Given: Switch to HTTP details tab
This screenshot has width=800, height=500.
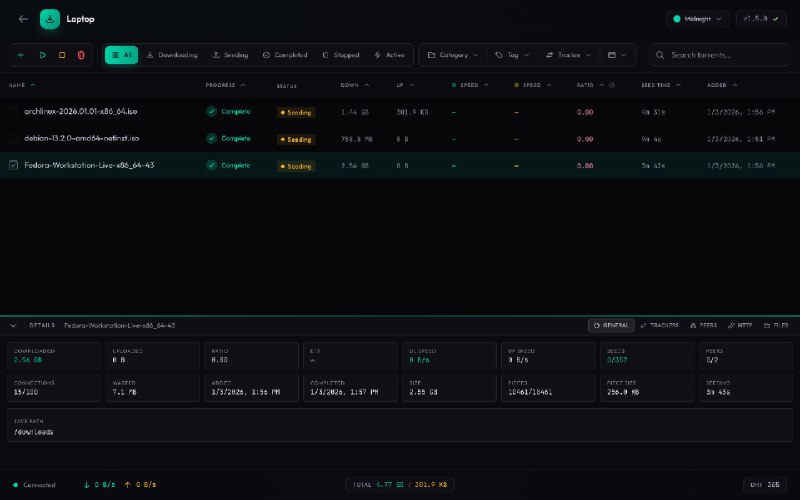Looking at the screenshot, I should tap(740, 326).
